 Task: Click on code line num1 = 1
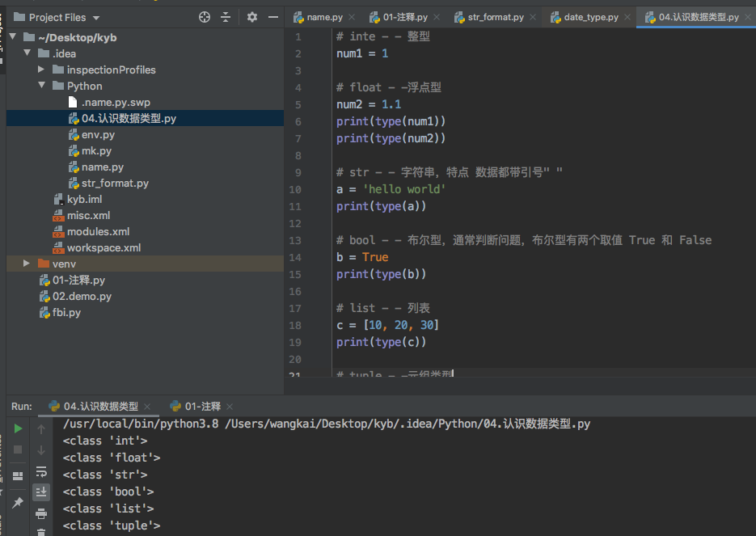[362, 53]
